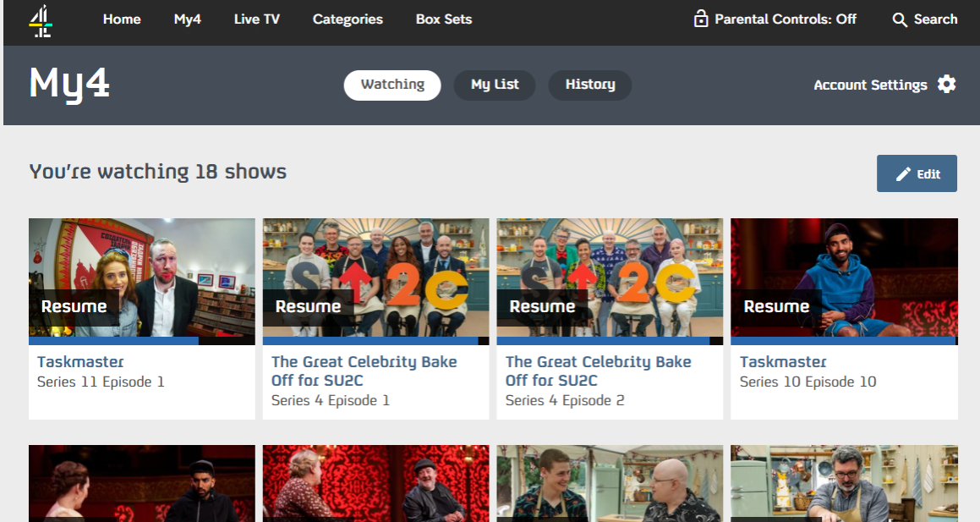Click progress bar under Bake Off Series 4 Episode 1
The width and height of the screenshot is (980, 522).
coord(375,341)
